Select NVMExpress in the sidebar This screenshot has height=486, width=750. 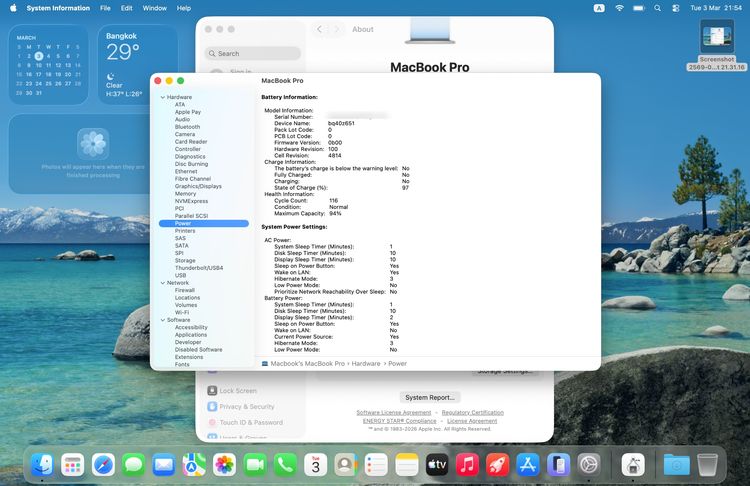pyautogui.click(x=191, y=201)
